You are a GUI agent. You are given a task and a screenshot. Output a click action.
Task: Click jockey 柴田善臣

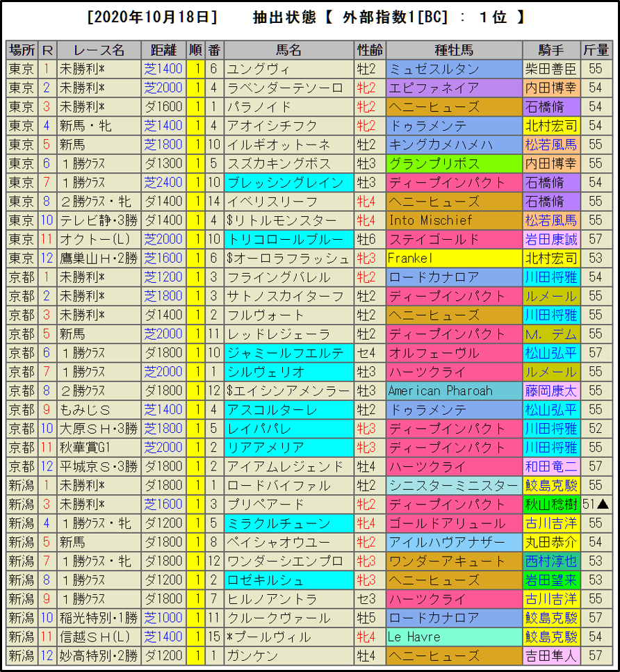(x=550, y=69)
